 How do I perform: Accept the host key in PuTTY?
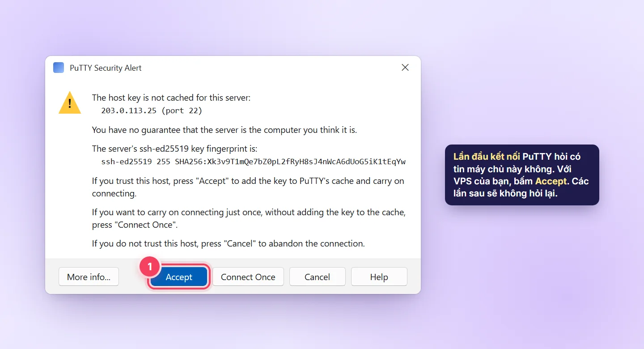point(179,277)
